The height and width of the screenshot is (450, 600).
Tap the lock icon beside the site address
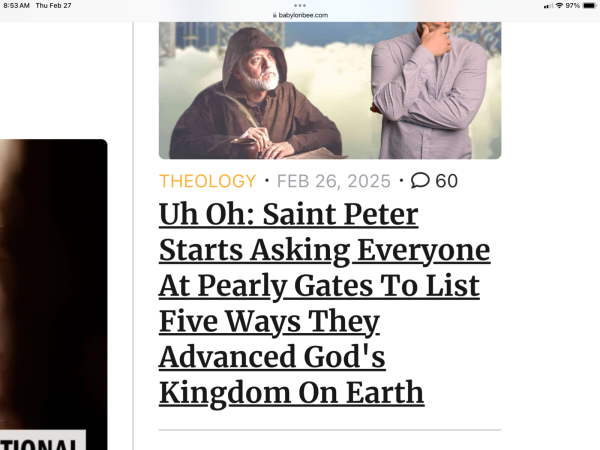274,15
